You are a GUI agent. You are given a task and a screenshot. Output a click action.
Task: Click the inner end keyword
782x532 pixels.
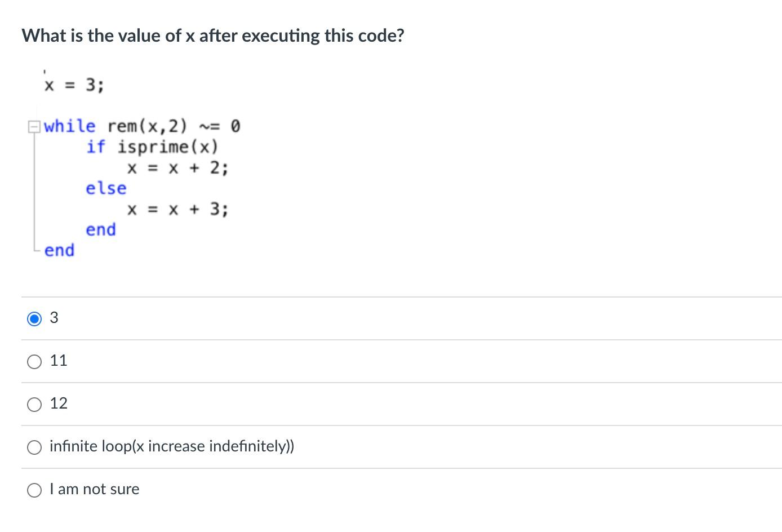[100, 229]
